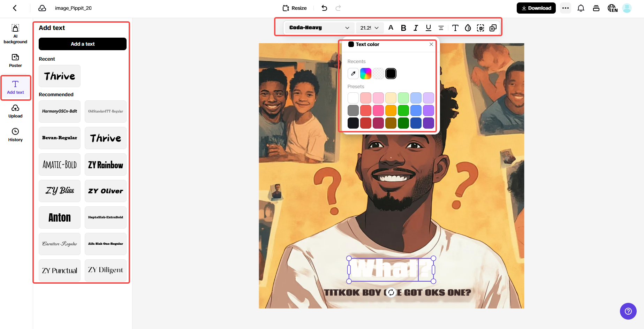Toggle italic formatting on the text
Viewport: 644px width, 329px height.
pos(416,28)
